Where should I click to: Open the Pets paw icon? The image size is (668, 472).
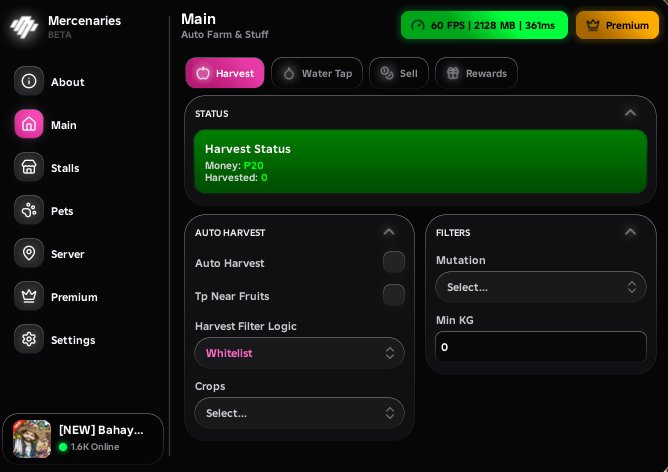click(29, 210)
